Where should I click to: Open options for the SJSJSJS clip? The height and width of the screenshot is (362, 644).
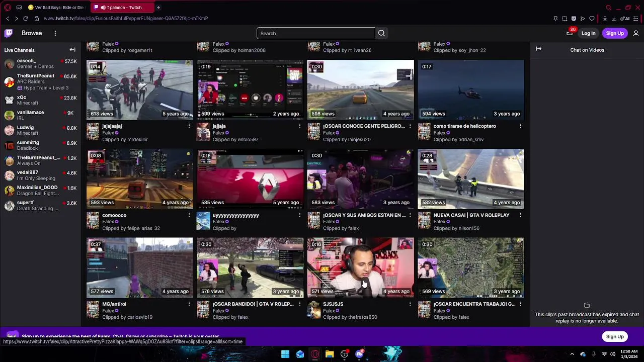pos(410,304)
